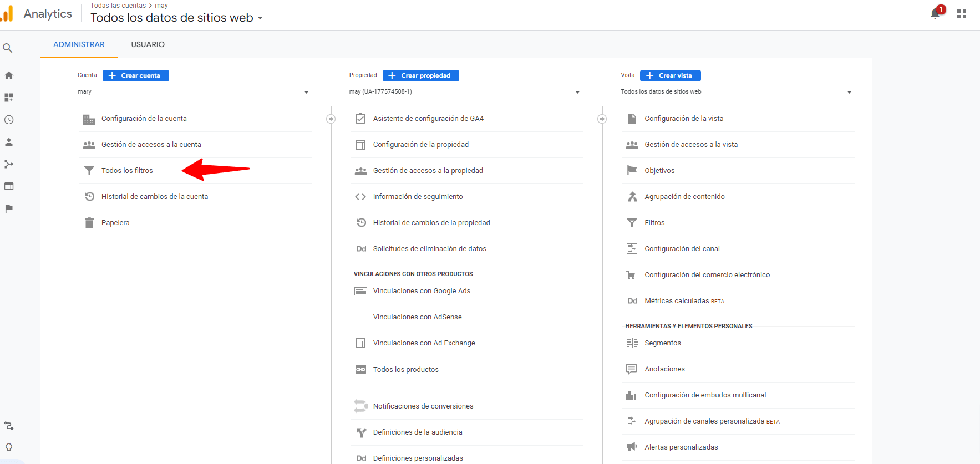The height and width of the screenshot is (464, 980).
Task: Click the Segmentos icon
Action: pos(632,343)
